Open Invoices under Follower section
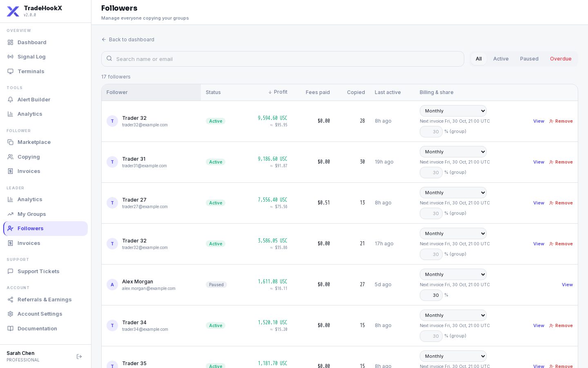This screenshot has height=368, width=588. pos(45,171)
